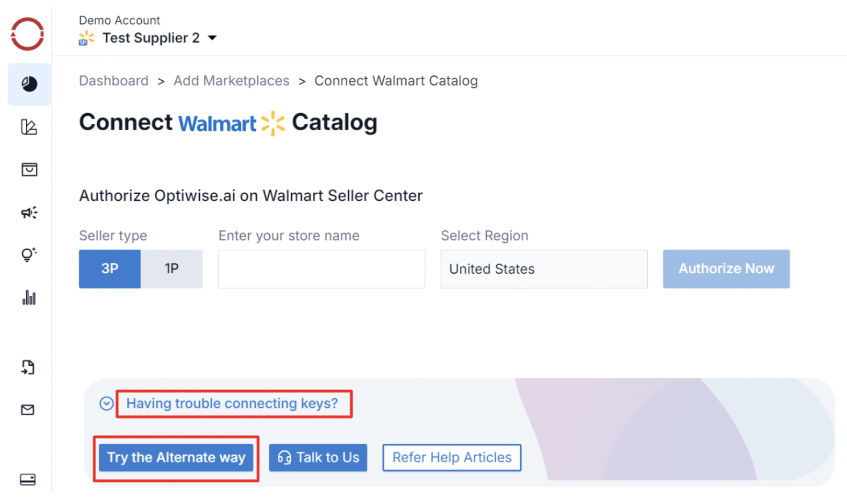
Task: Open the design ruler-and-pencil sidebar icon
Action: pyautogui.click(x=29, y=127)
